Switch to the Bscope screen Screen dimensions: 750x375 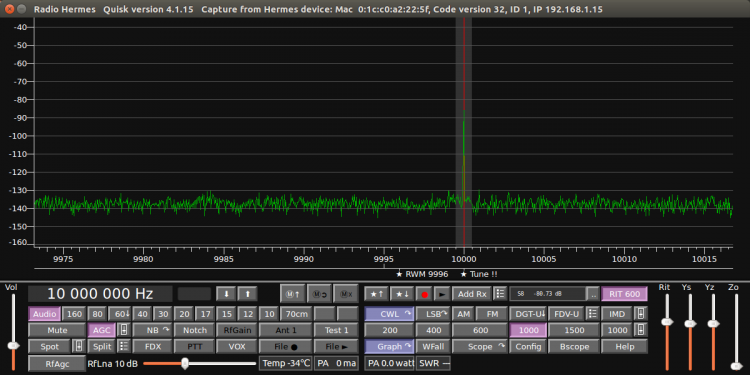coord(574,346)
